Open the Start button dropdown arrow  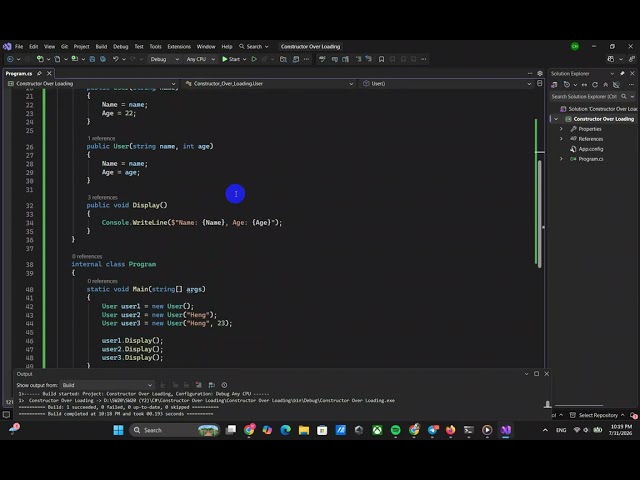click(x=244, y=59)
